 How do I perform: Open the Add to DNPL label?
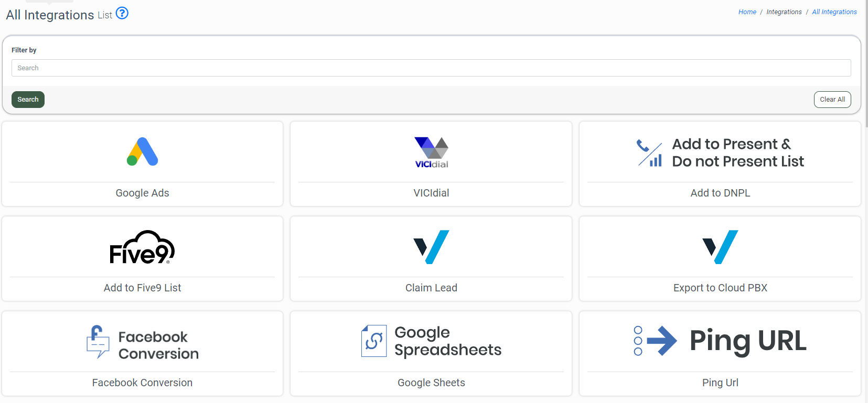[x=720, y=193]
